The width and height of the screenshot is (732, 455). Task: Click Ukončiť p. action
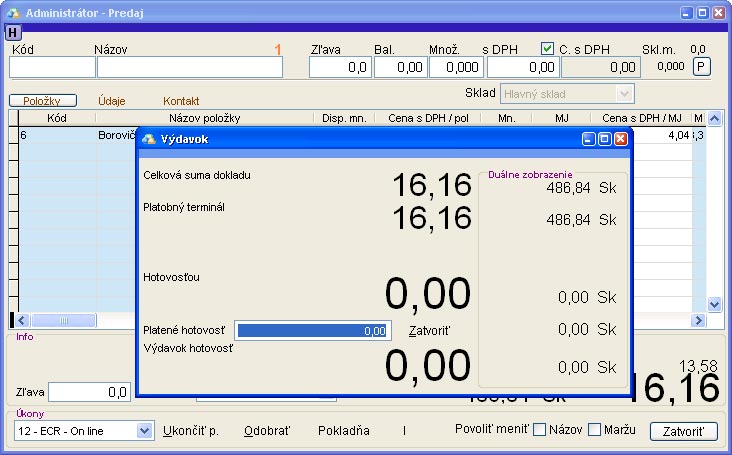190,431
